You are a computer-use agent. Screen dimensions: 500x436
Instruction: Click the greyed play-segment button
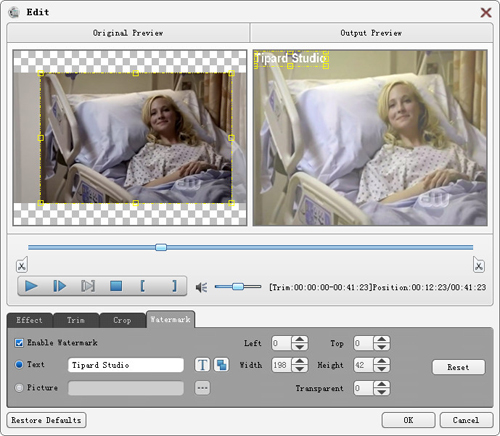point(88,286)
